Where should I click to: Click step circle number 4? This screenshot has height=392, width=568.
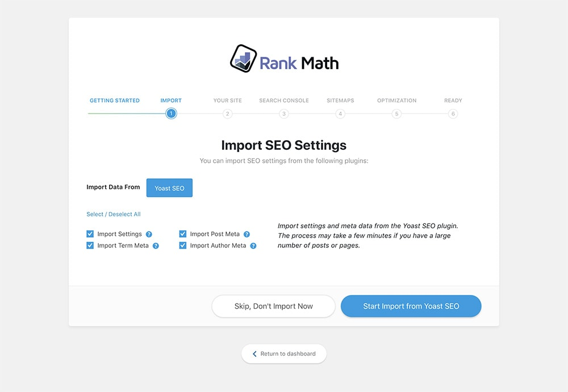340,113
